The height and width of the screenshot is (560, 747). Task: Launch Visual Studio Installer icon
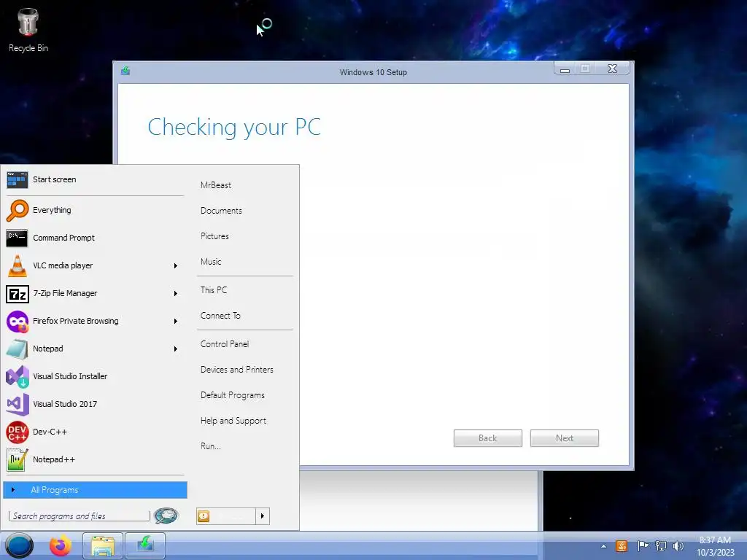point(18,377)
